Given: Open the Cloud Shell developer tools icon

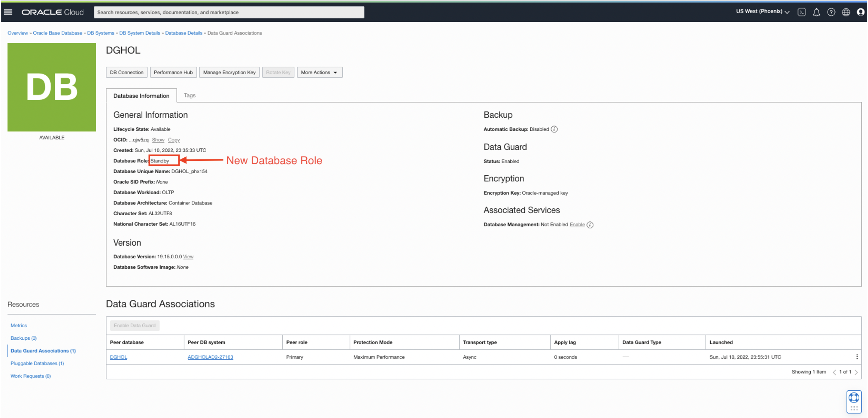Looking at the screenshot, I should tap(801, 12).
